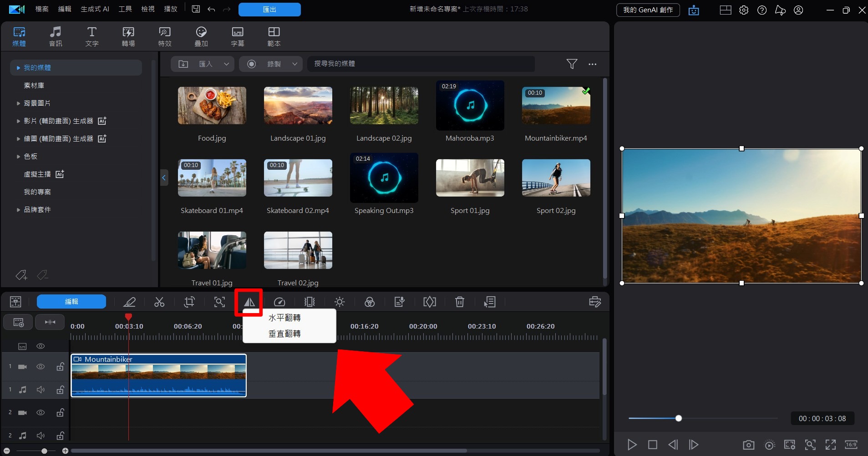Expand preview to full screen

click(831, 445)
